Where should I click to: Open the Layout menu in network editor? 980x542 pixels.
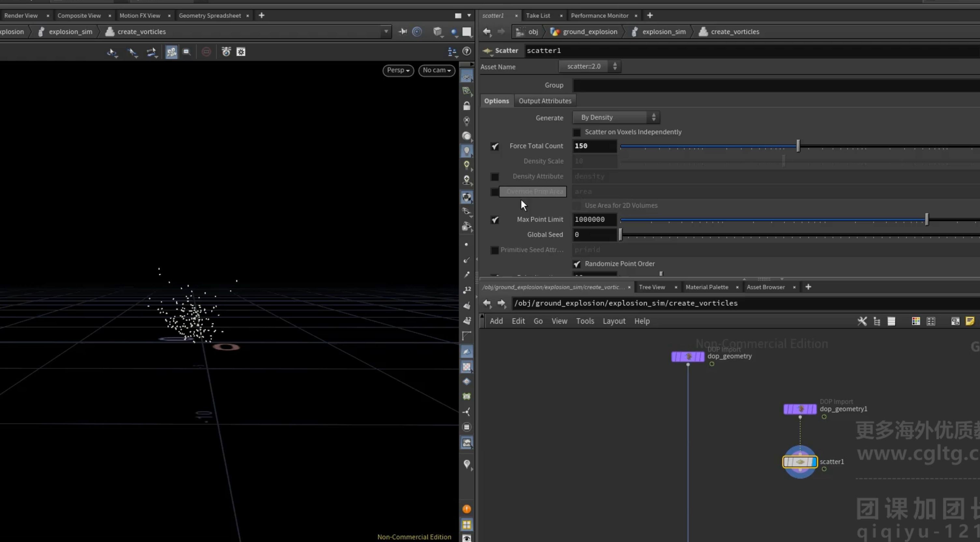click(x=614, y=321)
